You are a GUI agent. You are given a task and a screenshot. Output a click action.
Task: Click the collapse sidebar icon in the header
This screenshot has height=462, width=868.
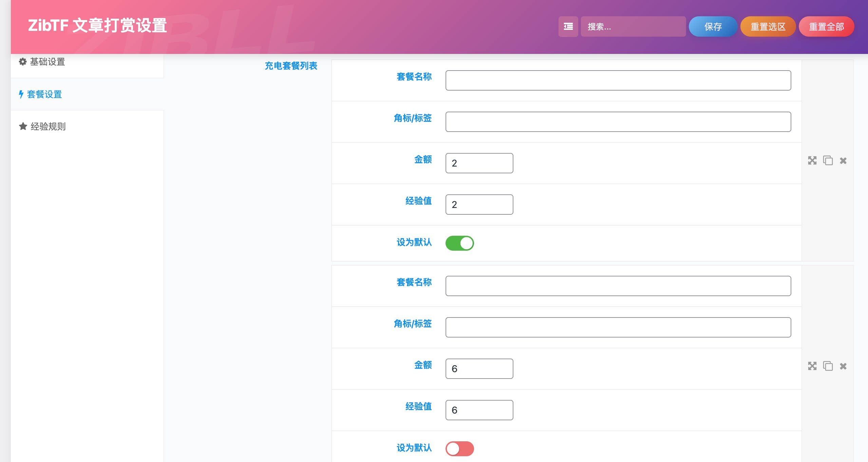[x=568, y=26]
